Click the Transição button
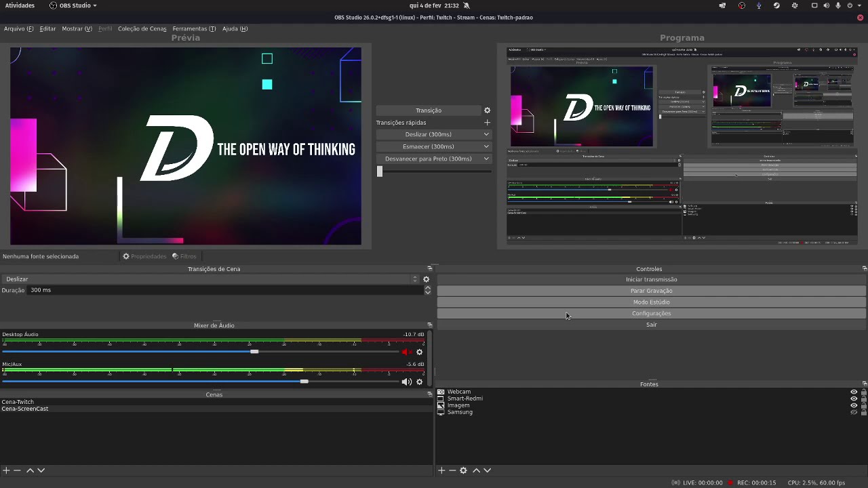 pyautogui.click(x=428, y=110)
